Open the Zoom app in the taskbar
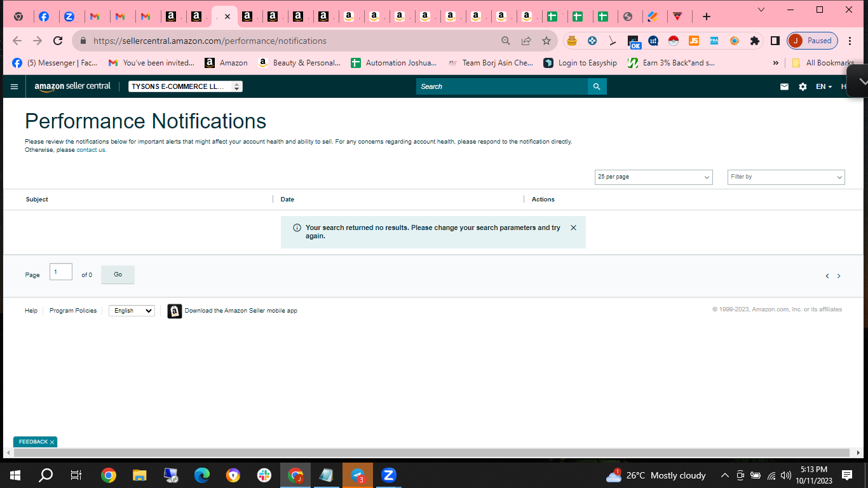Screen dimensions: 868x488 coord(389,475)
